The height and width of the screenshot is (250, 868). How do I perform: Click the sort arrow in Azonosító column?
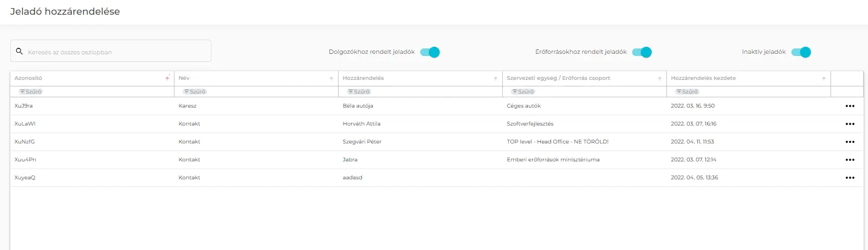[167, 78]
